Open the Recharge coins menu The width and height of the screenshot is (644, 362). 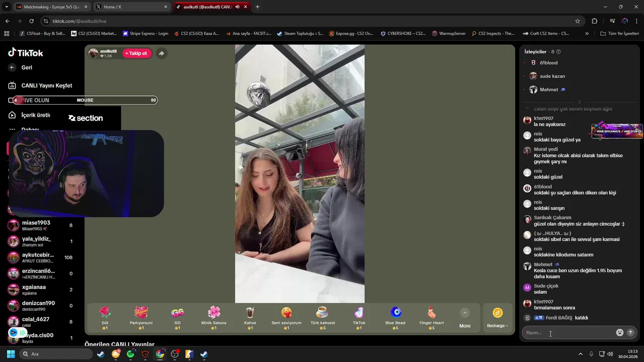(x=498, y=318)
